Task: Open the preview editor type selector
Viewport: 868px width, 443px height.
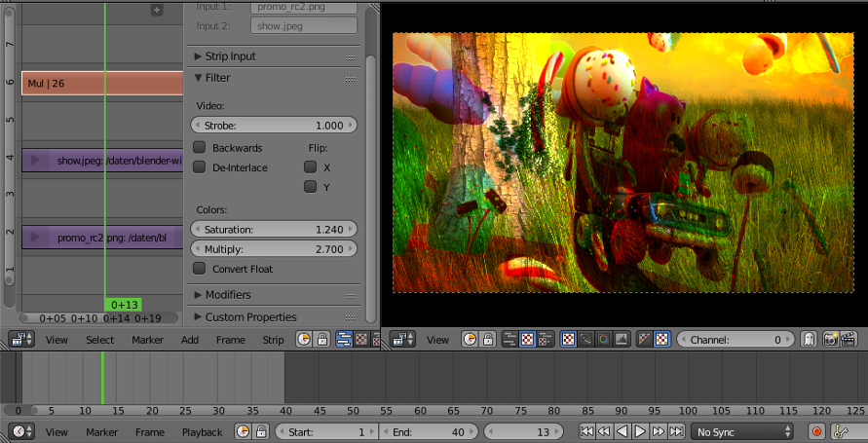Action: pos(402,340)
